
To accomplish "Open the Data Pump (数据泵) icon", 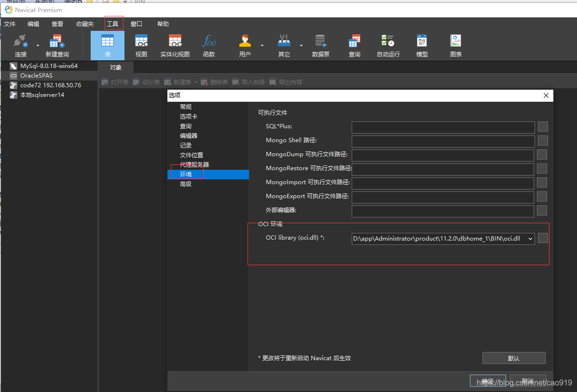I will click(320, 46).
